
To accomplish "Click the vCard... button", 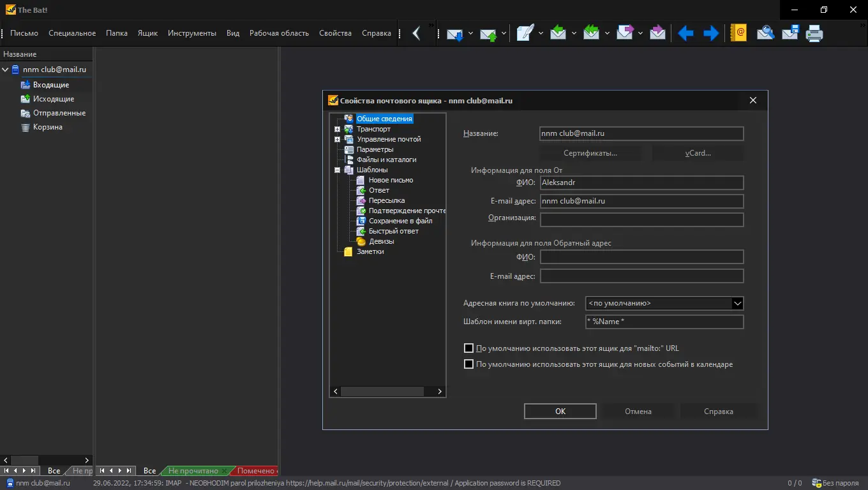I will click(698, 153).
